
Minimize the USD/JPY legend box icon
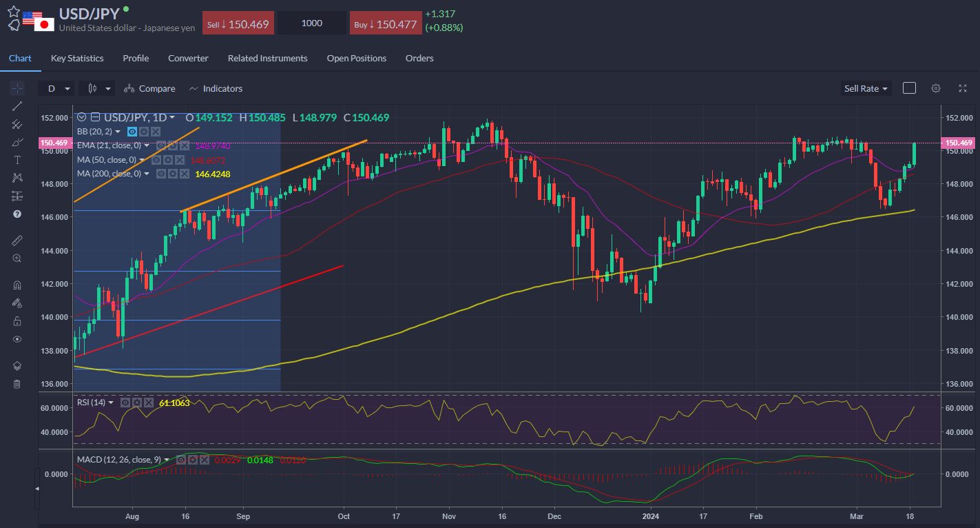pos(95,117)
